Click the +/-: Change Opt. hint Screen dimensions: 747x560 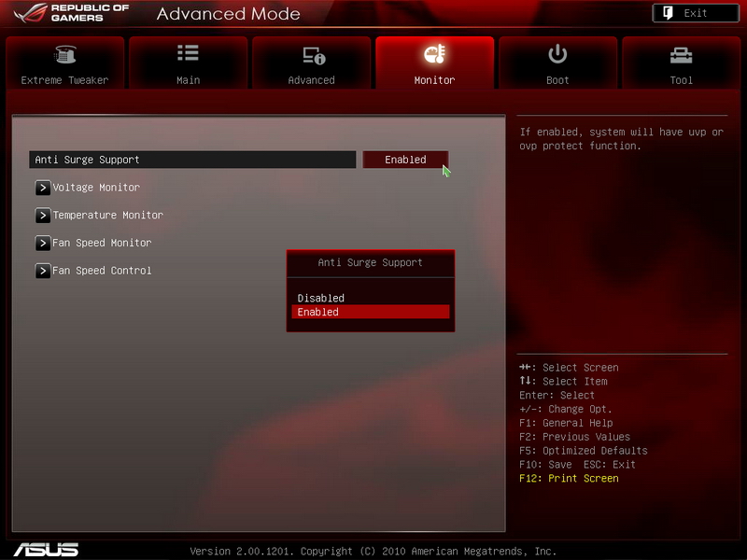pyautogui.click(x=566, y=409)
